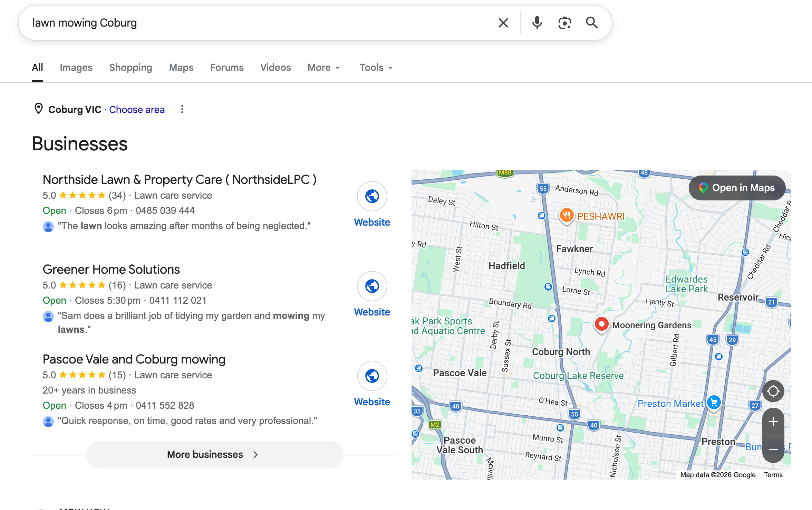Viewport: 812px width, 510px height.
Task: Open the Maps tab
Action: point(181,67)
